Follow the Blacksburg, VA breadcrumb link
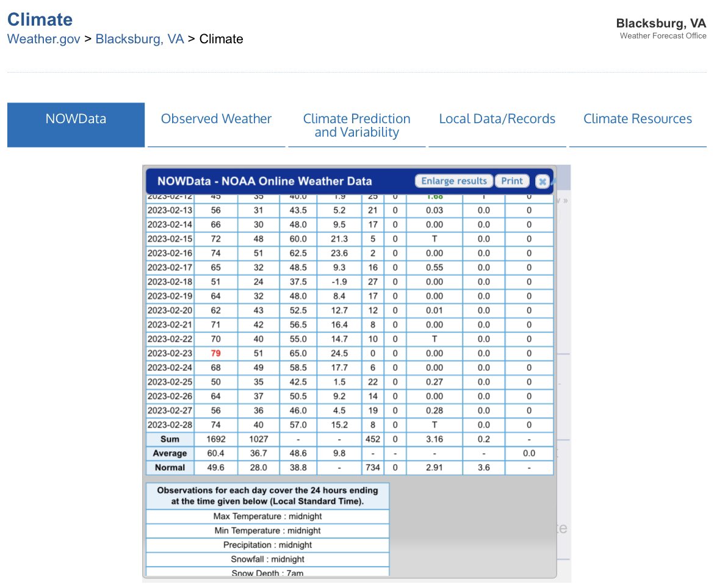The image size is (714, 588). click(x=140, y=39)
